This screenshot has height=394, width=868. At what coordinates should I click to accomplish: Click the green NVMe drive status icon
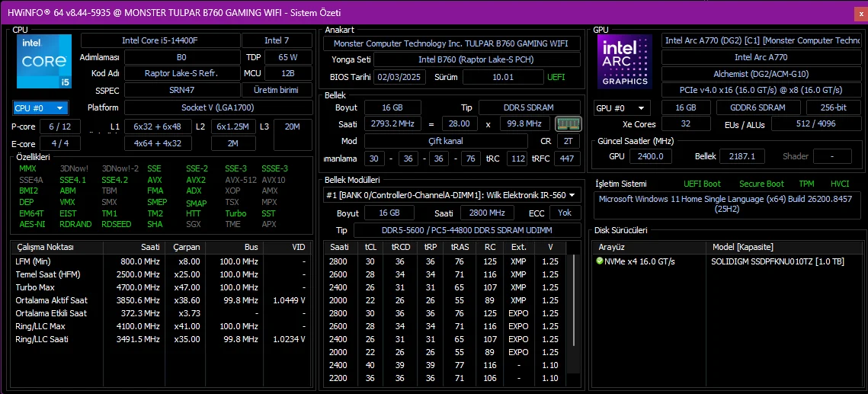600,261
